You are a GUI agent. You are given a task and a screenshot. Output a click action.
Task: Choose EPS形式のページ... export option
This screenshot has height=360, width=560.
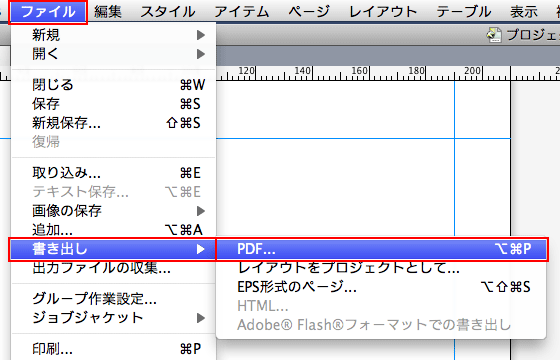(x=381, y=287)
